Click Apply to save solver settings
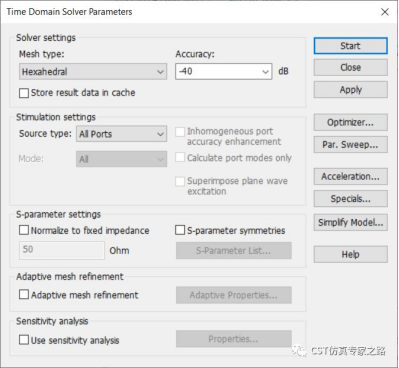This screenshot has height=368, width=399. pos(350,89)
